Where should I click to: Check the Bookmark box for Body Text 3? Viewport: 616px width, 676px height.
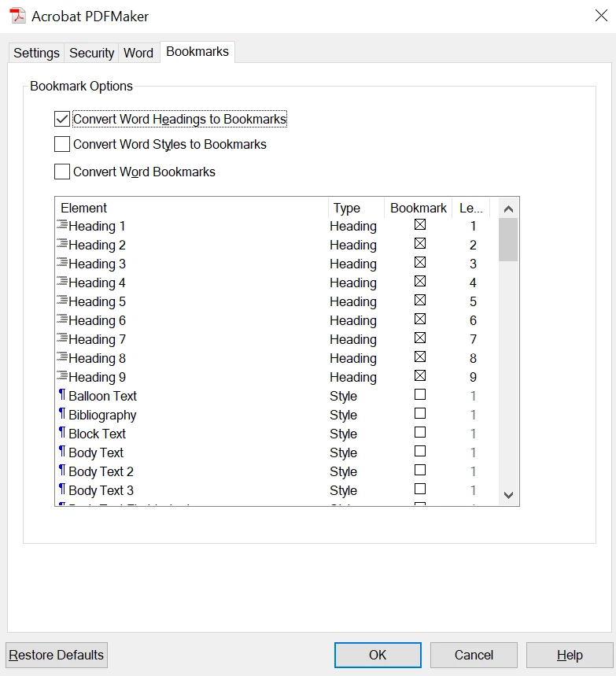pos(420,489)
